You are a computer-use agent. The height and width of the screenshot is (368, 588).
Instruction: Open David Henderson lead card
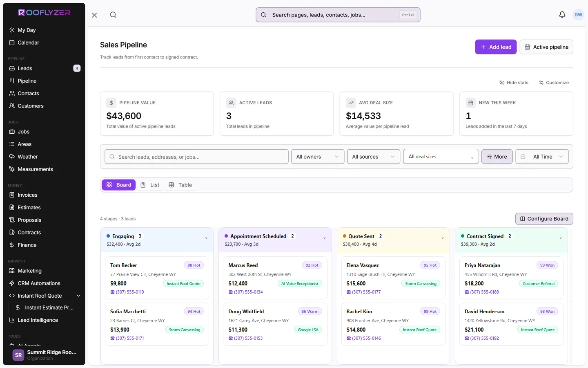pyautogui.click(x=511, y=324)
